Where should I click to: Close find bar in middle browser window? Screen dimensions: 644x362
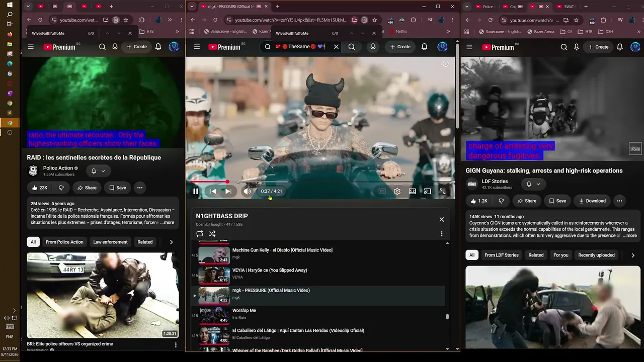tap(374, 33)
